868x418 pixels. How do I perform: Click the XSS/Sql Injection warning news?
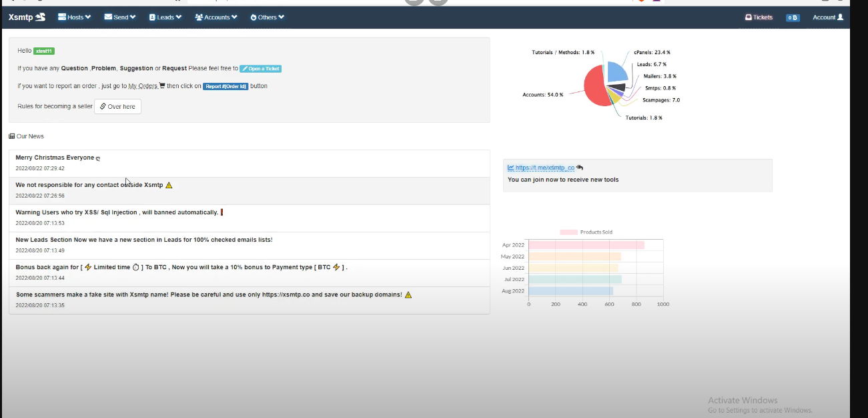[x=249, y=218]
